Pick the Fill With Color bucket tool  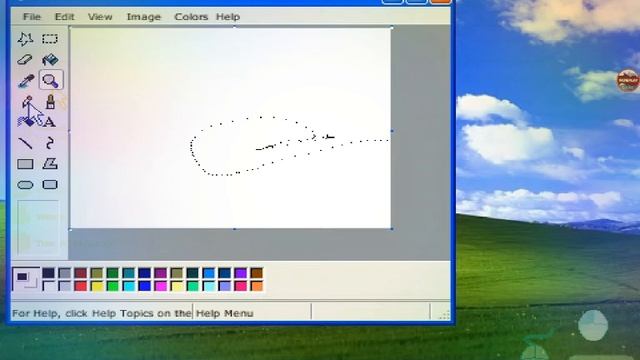50,60
